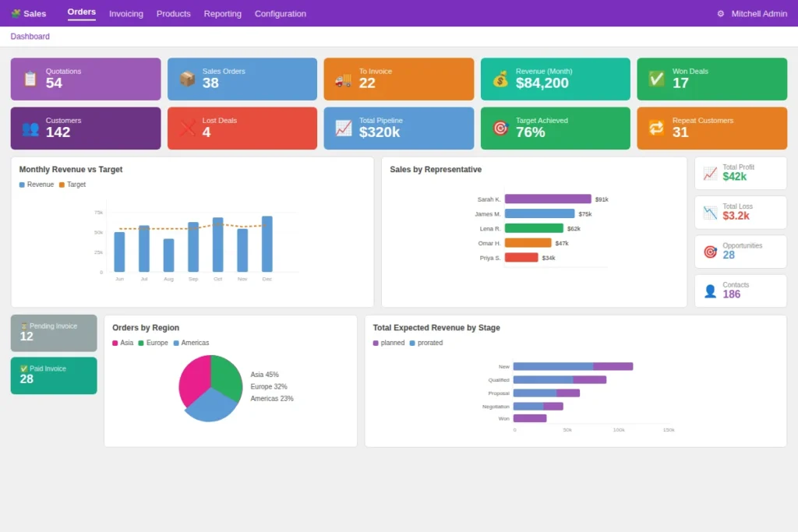Open the Reporting menu
This screenshot has width=798, height=532.
[222, 14]
